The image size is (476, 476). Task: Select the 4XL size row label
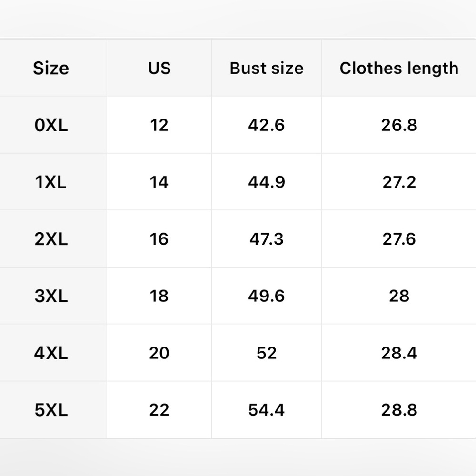point(51,353)
